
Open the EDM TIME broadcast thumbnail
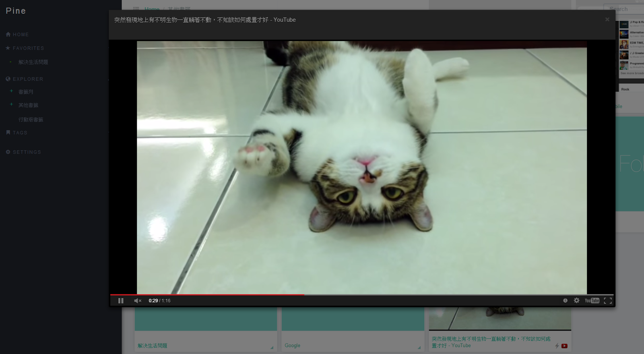tap(624, 44)
